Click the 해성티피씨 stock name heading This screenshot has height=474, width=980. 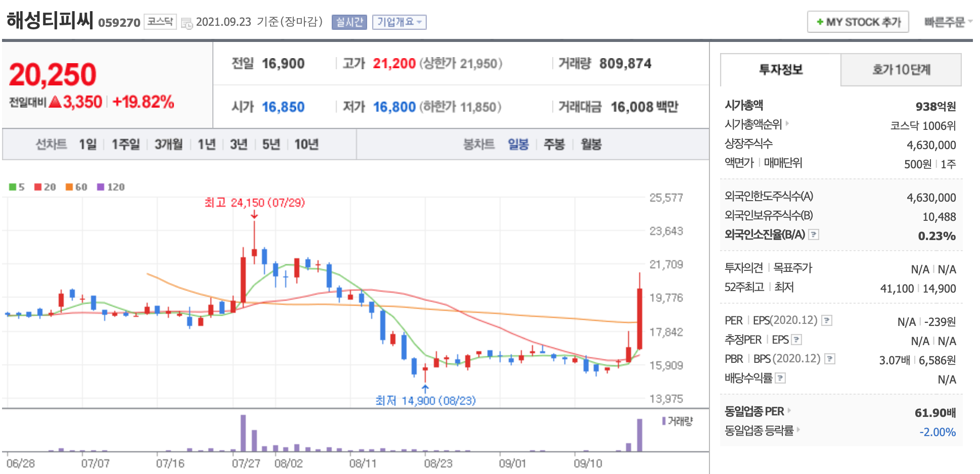tap(50, 20)
